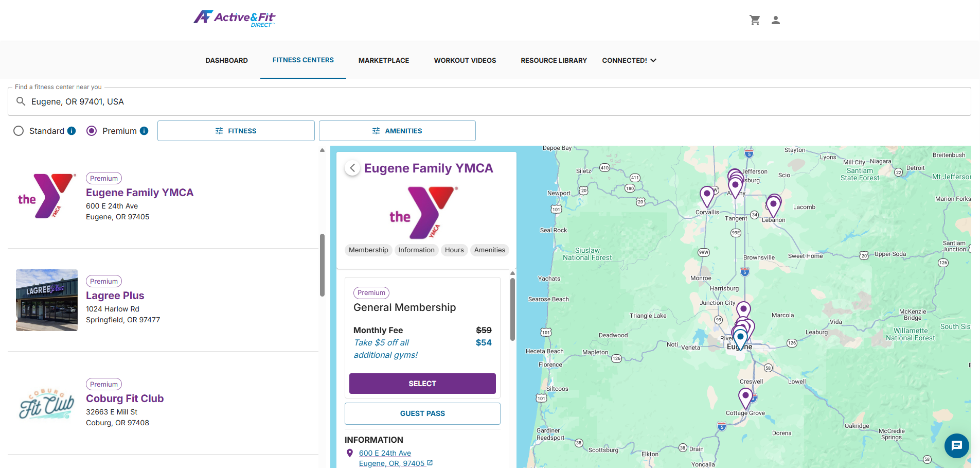Show info about Standard tier
This screenshot has height=468, width=980.
72,131
